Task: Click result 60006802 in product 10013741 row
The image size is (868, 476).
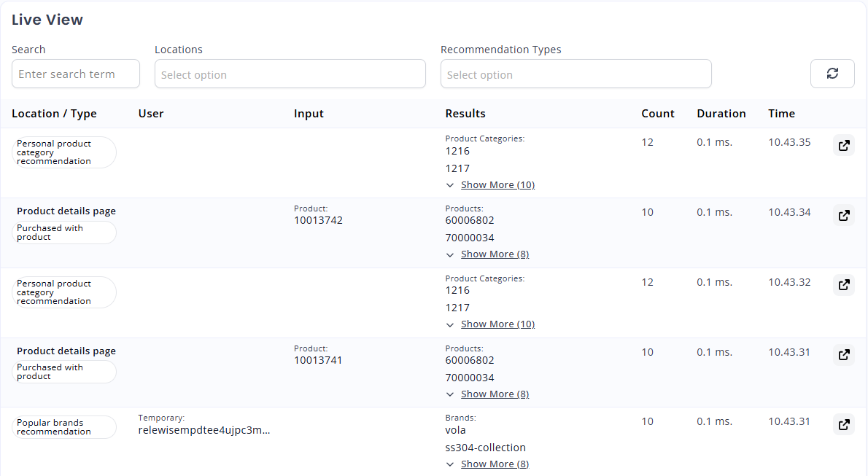Action: click(x=470, y=360)
